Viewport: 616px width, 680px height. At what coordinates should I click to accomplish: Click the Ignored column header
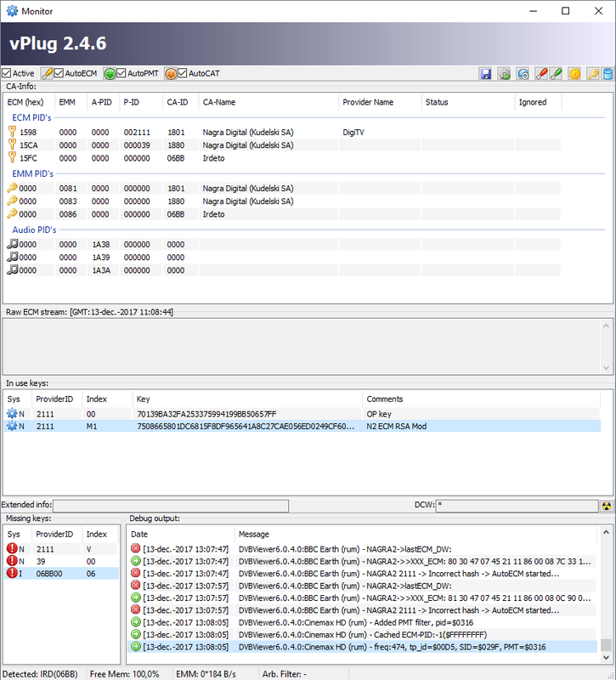tap(538, 102)
